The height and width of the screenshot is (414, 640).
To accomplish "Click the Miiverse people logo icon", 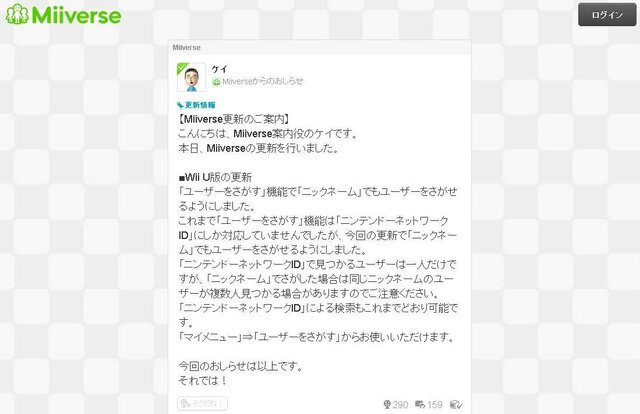I will click(x=17, y=14).
